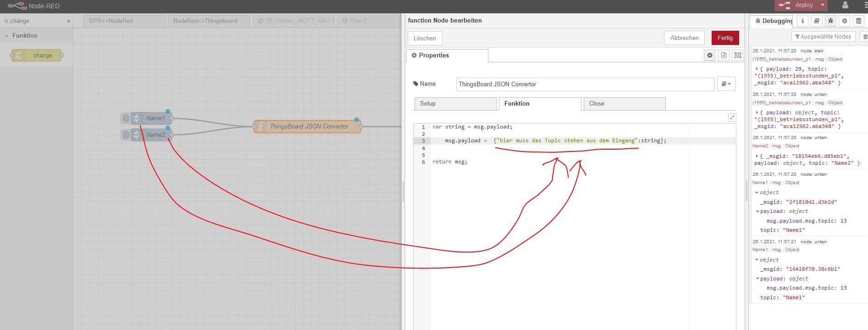
Task: Click the Fertig button
Action: coord(725,38)
